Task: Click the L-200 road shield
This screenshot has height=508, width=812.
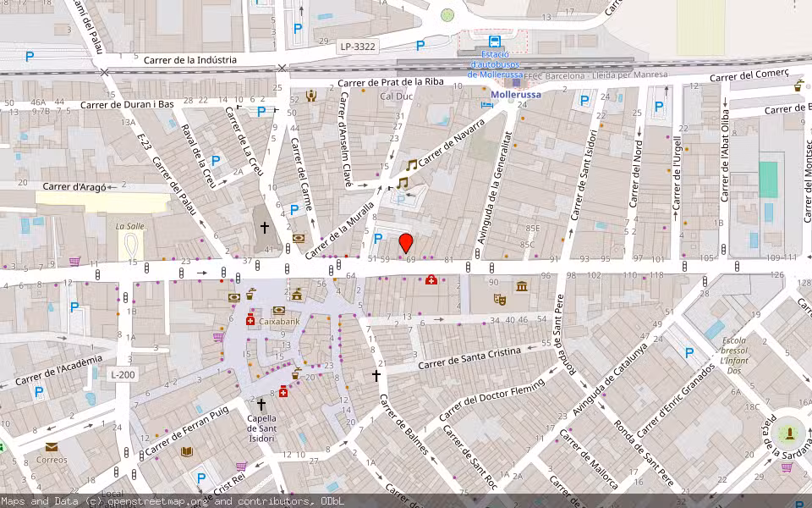Action: point(123,374)
